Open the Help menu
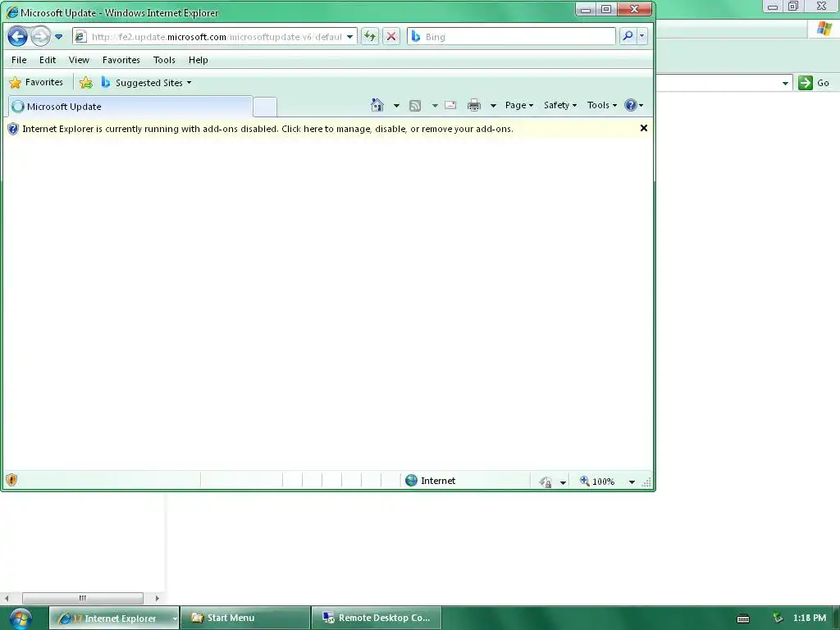 (199, 60)
